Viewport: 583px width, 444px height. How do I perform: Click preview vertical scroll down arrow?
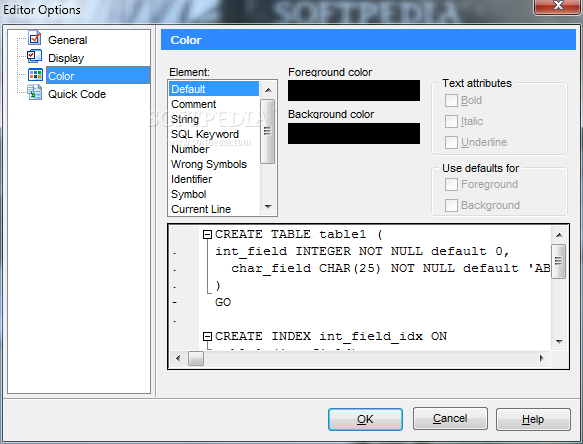(559, 341)
